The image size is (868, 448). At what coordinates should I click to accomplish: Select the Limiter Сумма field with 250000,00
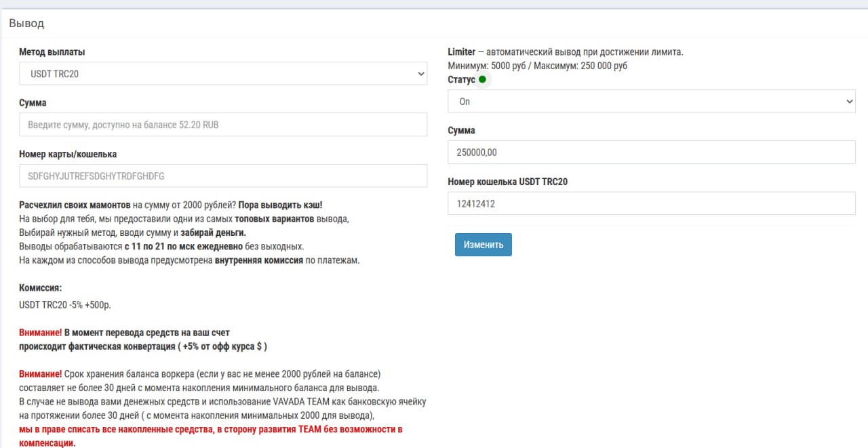(x=651, y=152)
